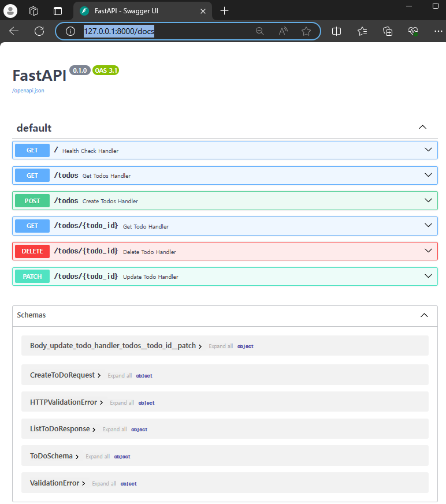This screenshot has height=504, width=446.
Task: View site information icon in address bar
Action: 70,31
